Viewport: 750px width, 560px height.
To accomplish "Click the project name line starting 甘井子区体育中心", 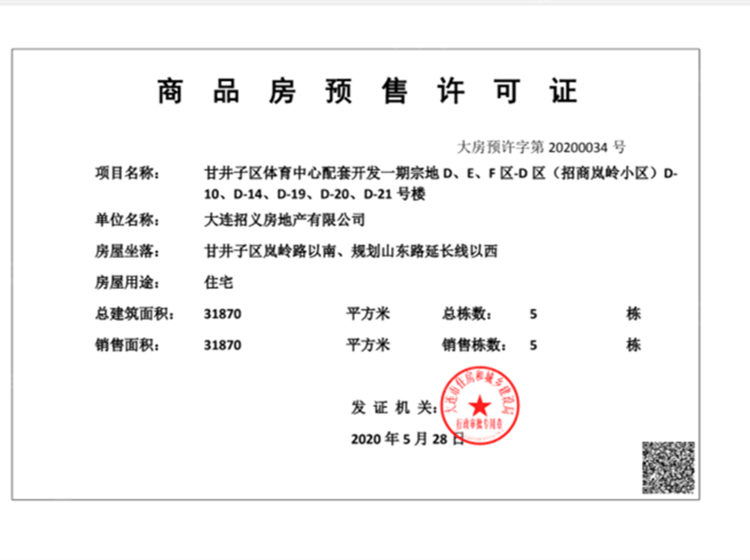I will point(441,173).
